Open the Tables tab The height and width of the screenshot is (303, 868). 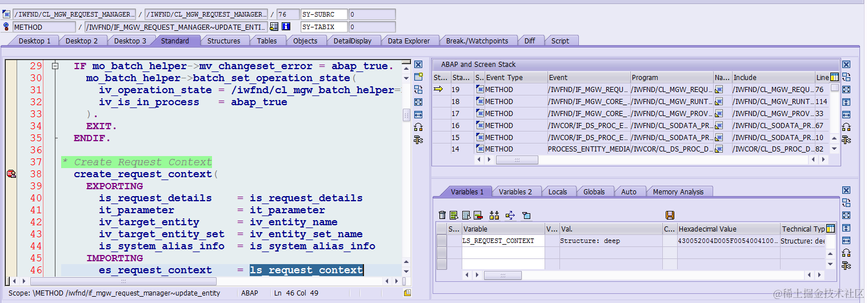[267, 41]
